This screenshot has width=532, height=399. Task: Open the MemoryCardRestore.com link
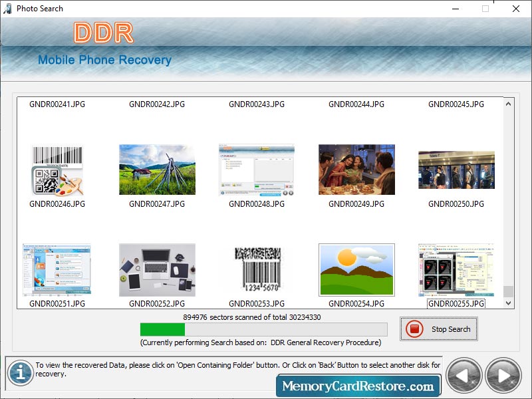click(358, 386)
